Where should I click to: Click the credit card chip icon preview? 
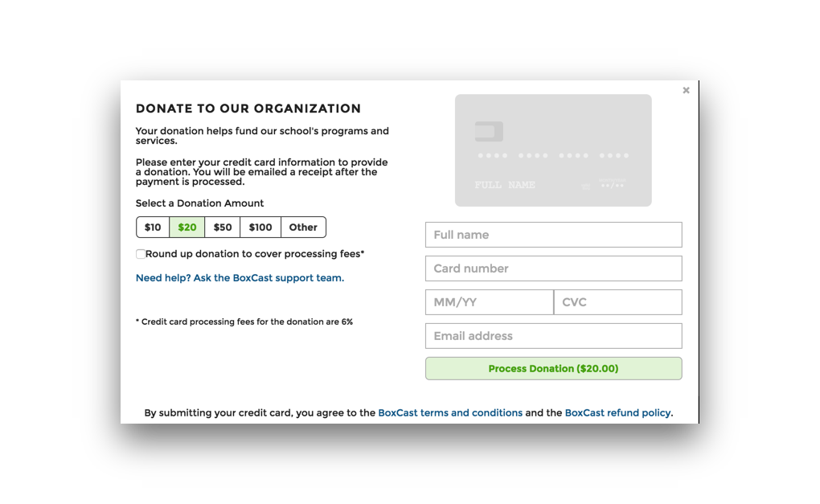tap(489, 131)
